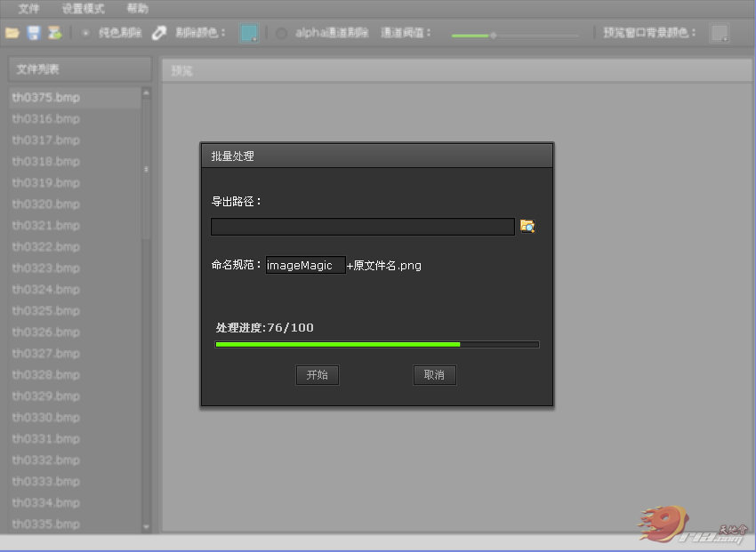The height and width of the screenshot is (552, 756).
Task: Select th0334.bmp in the file list
Action: click(x=75, y=502)
